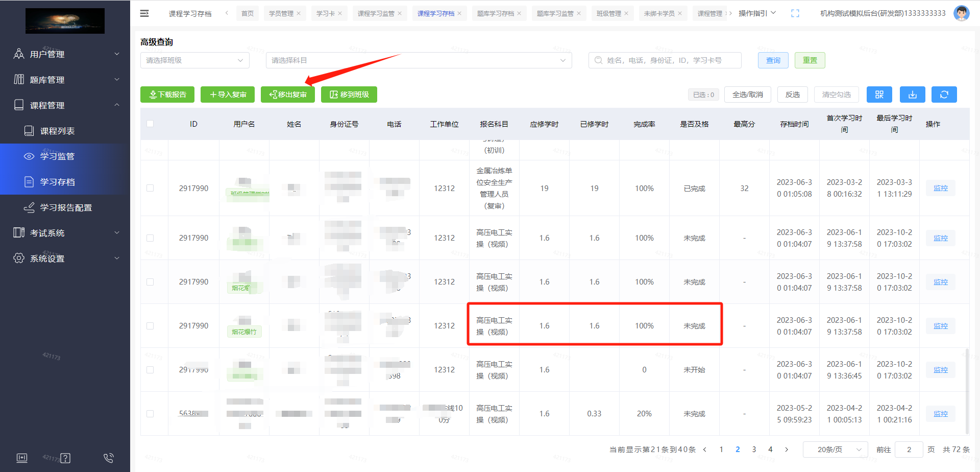Viewport: 980px width, 472px height.
Task: Close the 题库学习存档 tab with its X
Action: tap(519, 14)
